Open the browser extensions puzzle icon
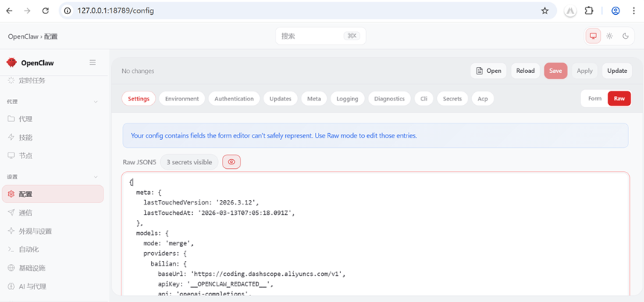Screen dimensions: 644x302 pos(589,10)
